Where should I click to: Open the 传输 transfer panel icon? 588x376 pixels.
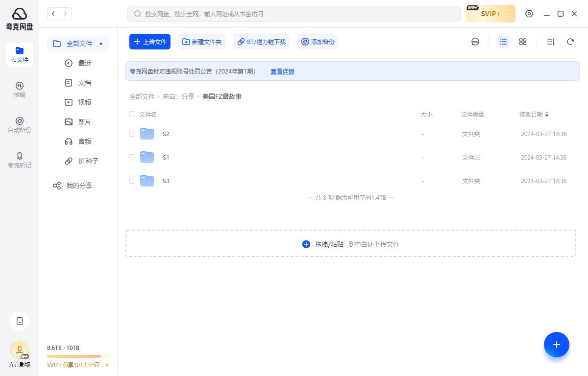[20, 89]
